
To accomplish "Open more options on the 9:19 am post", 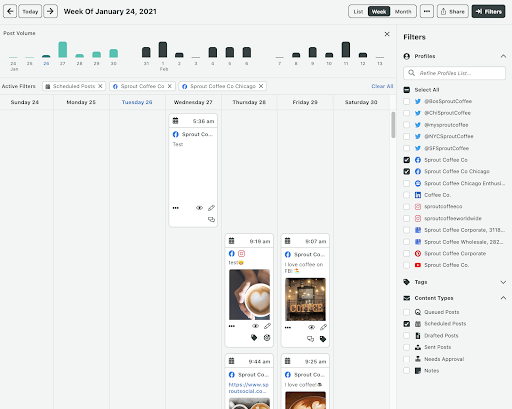I will click(232, 326).
